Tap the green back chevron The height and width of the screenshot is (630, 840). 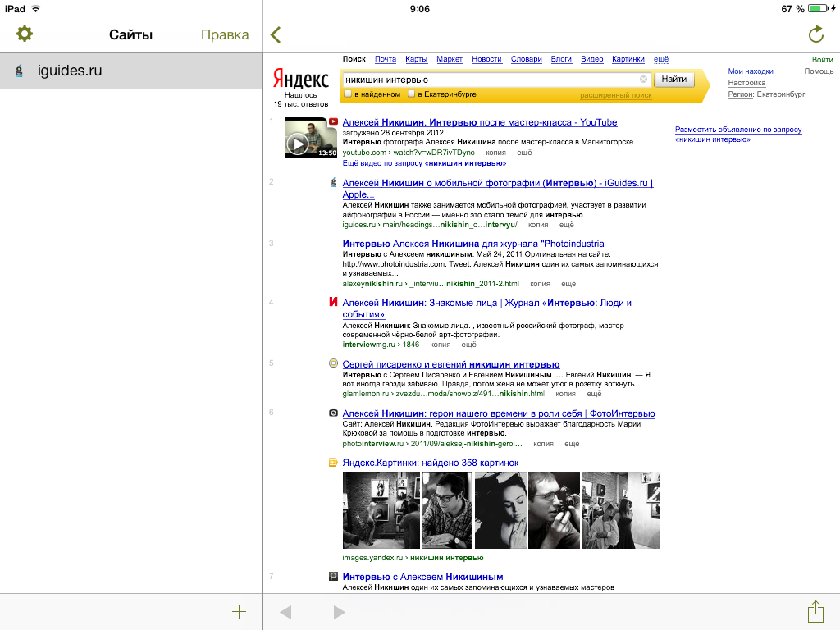276,34
